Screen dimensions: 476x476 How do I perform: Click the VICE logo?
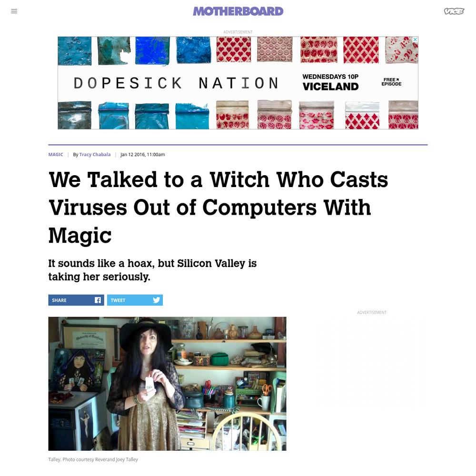pyautogui.click(x=454, y=11)
